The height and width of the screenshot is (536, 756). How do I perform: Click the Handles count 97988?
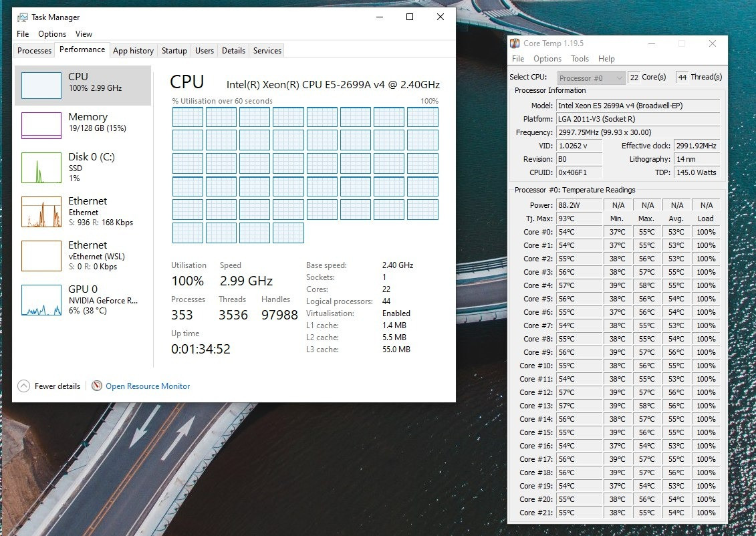click(279, 315)
